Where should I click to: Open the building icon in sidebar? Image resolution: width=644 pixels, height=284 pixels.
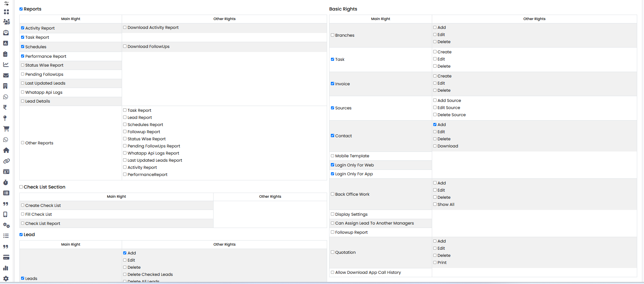click(5, 86)
